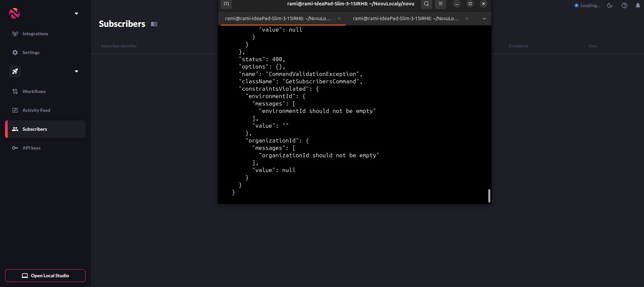Viewport: 644px width, 287px height.
Task: Click the "status": 400 line in terminal
Action: coord(262,59)
